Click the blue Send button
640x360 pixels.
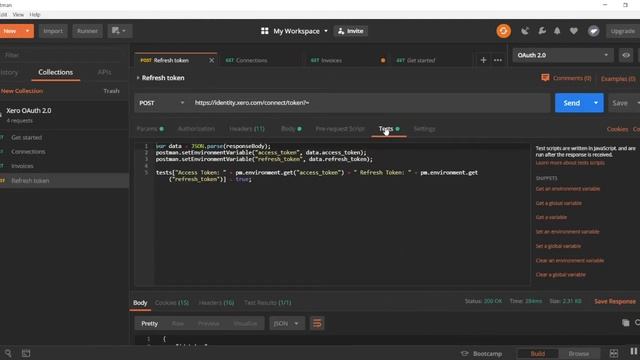(571, 103)
